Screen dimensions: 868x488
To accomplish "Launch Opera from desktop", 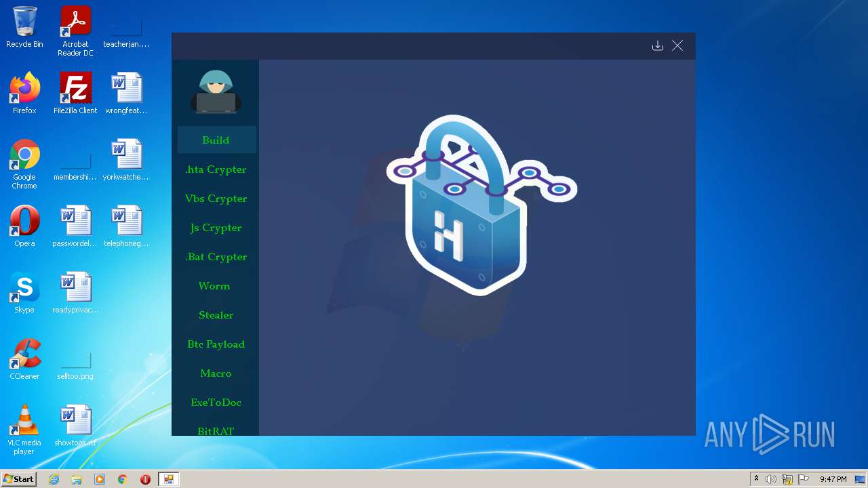I will pos(24,226).
